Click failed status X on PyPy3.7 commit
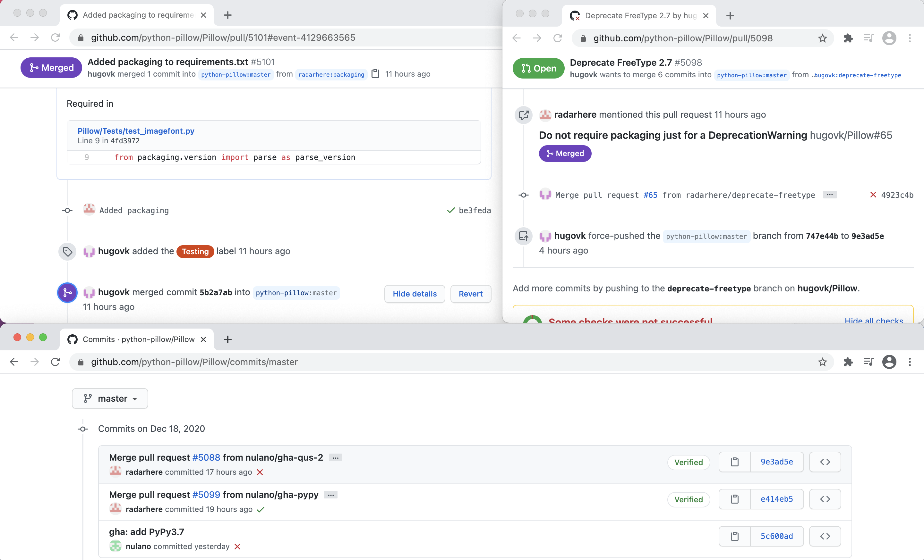 tap(237, 547)
